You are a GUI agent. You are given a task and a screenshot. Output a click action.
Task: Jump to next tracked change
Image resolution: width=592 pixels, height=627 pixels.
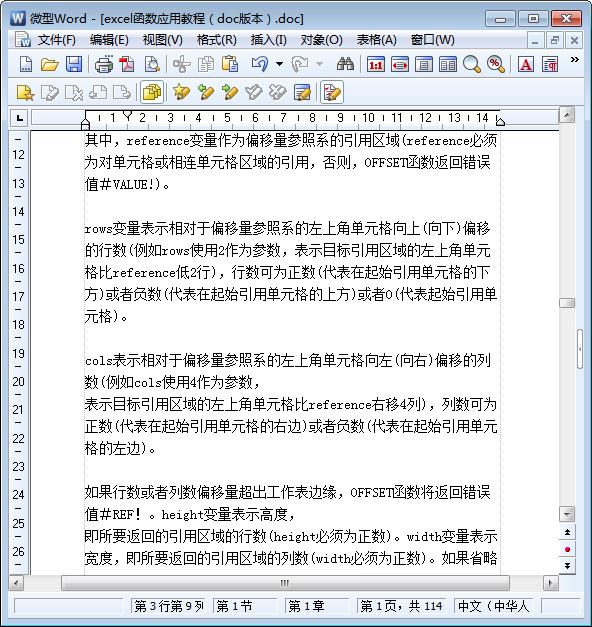pyautogui.click(x=230, y=93)
